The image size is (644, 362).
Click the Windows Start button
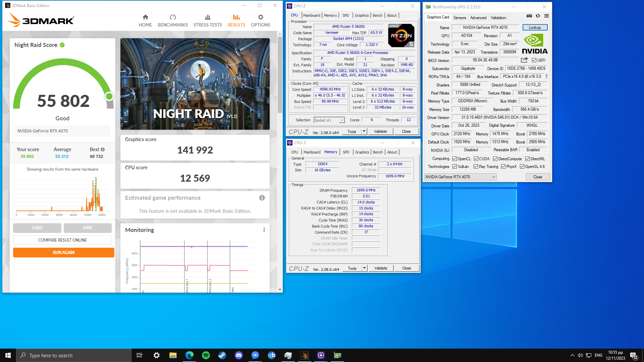click(x=8, y=355)
